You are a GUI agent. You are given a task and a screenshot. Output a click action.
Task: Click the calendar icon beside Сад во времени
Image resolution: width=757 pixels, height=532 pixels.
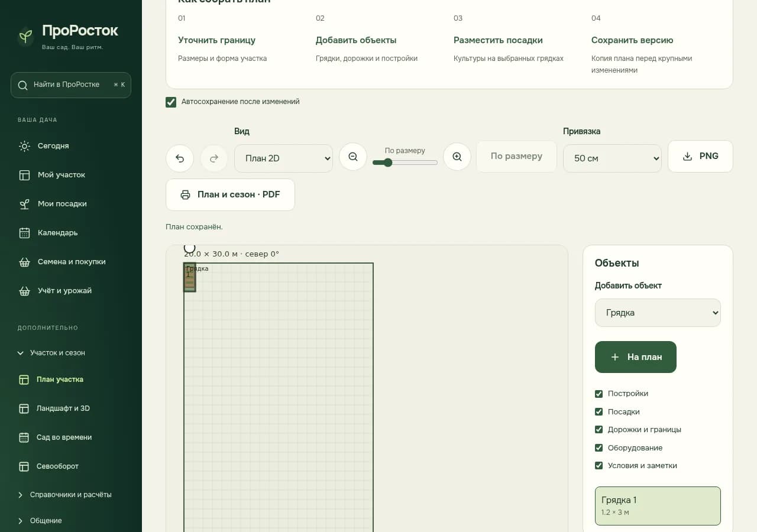pos(24,437)
